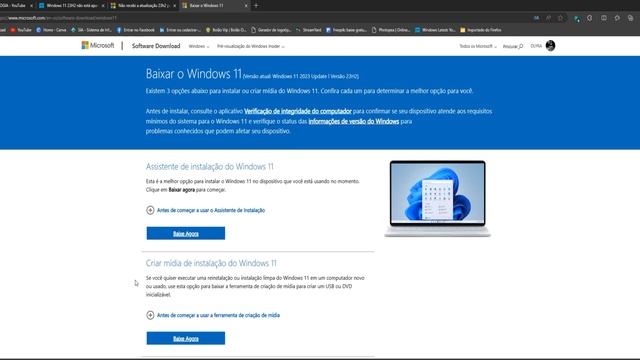The image size is (640, 360).
Task: Toggle the split screen icon
Action: point(604,18)
